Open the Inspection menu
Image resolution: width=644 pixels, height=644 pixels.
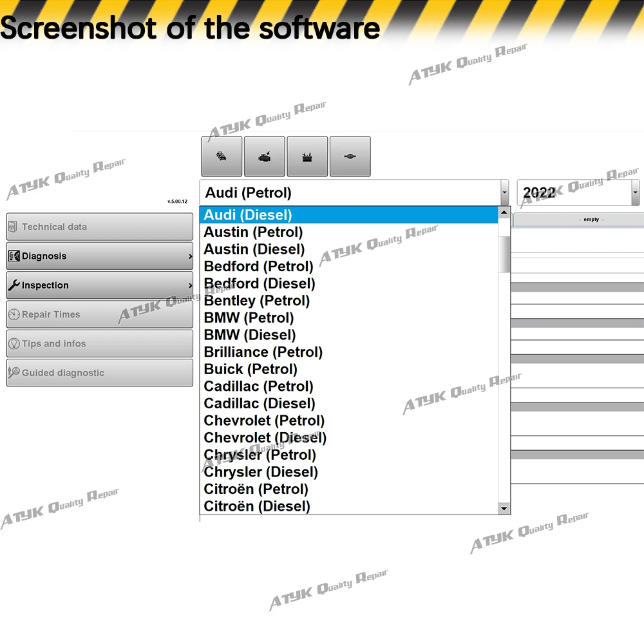99,285
